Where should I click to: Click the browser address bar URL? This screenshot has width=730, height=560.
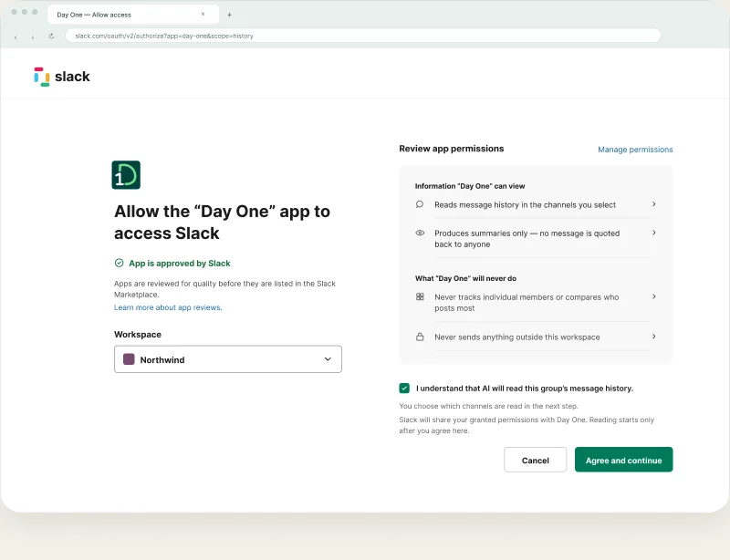[363, 36]
